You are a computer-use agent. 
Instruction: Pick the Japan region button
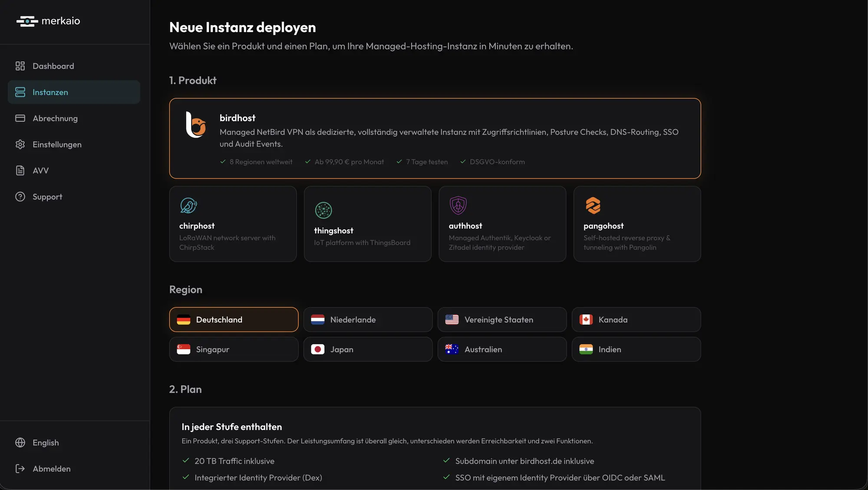click(368, 349)
